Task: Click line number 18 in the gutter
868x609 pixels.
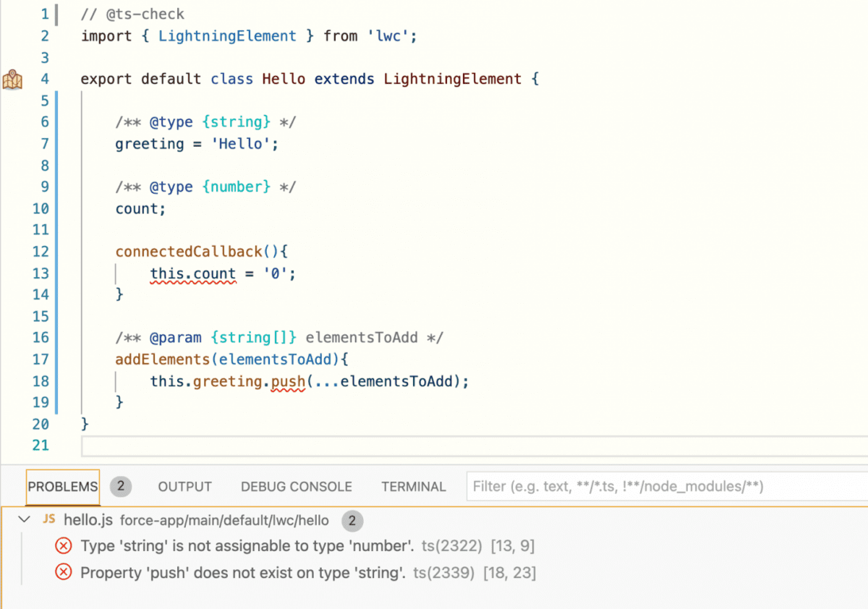Action: pyautogui.click(x=41, y=381)
